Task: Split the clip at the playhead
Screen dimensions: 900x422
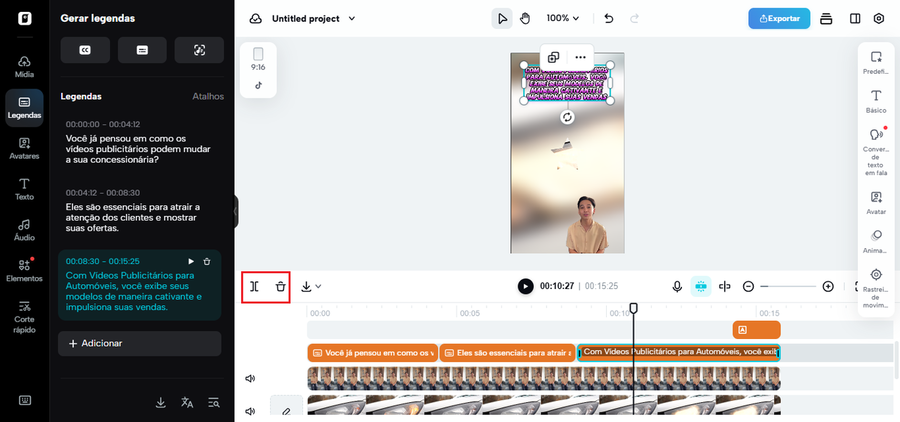Action: click(254, 286)
